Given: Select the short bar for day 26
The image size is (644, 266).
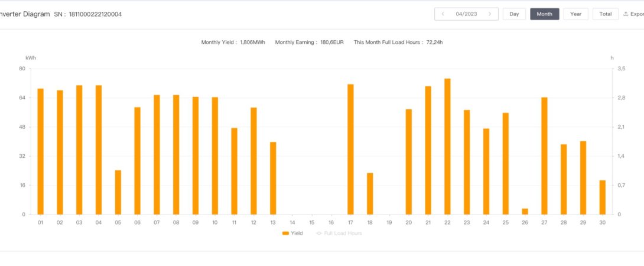Looking at the screenshot, I should tap(525, 211).
